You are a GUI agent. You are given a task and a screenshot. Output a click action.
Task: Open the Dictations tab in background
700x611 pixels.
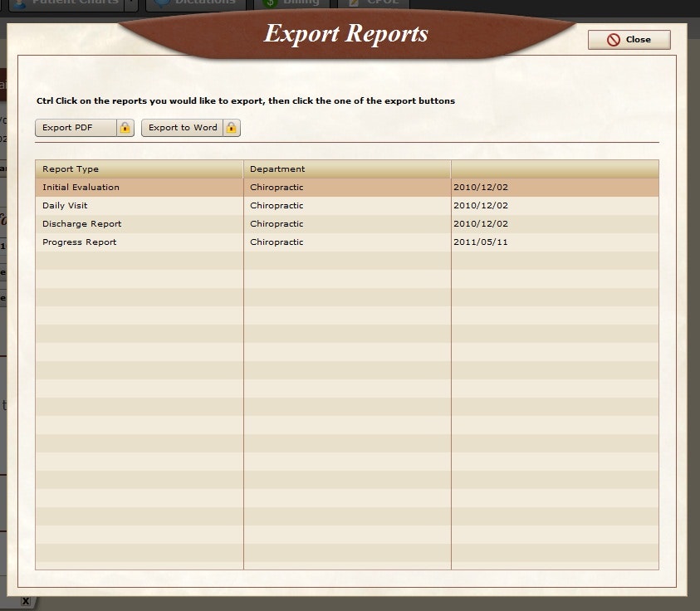coord(195,3)
